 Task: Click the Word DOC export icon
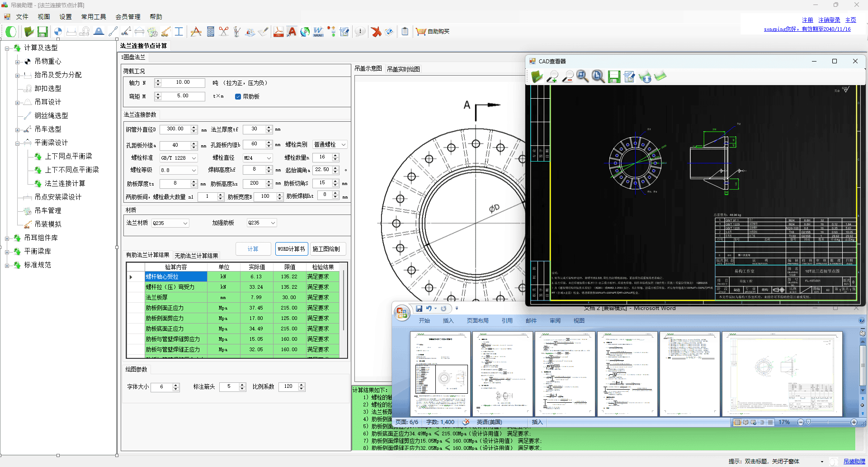point(318,32)
